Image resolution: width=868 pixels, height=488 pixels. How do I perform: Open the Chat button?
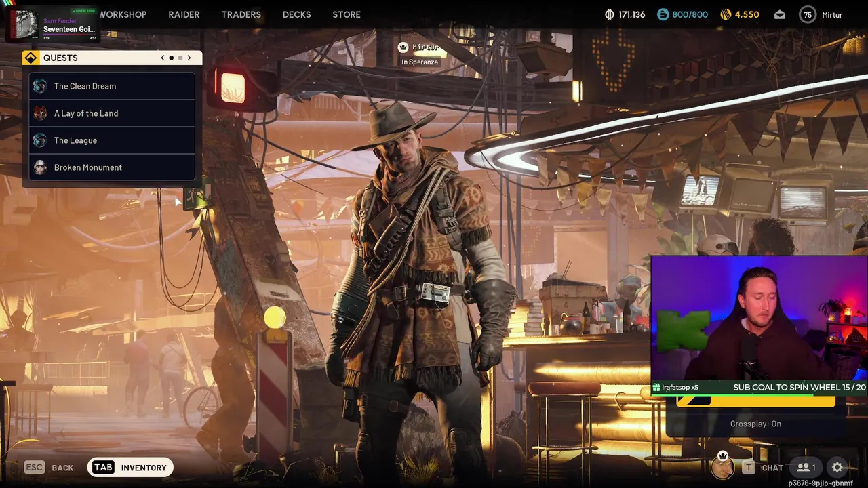click(x=764, y=467)
